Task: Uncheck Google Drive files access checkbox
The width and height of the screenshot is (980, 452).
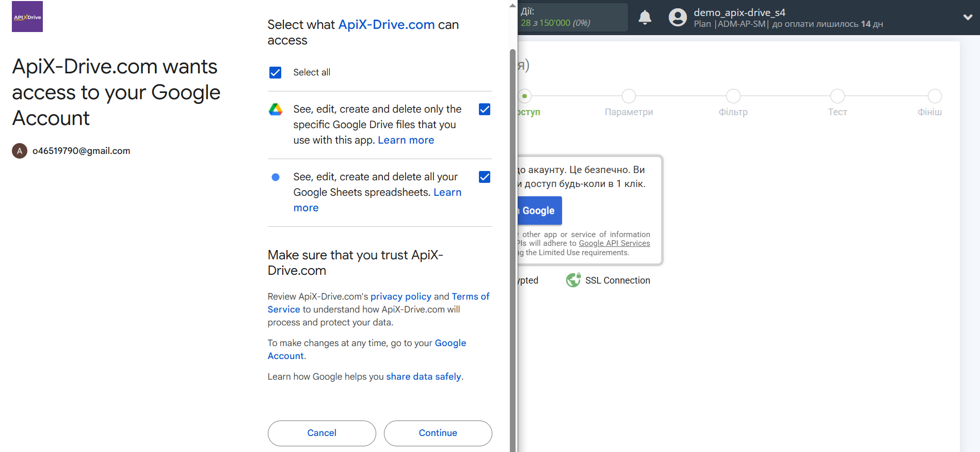Action: point(485,109)
